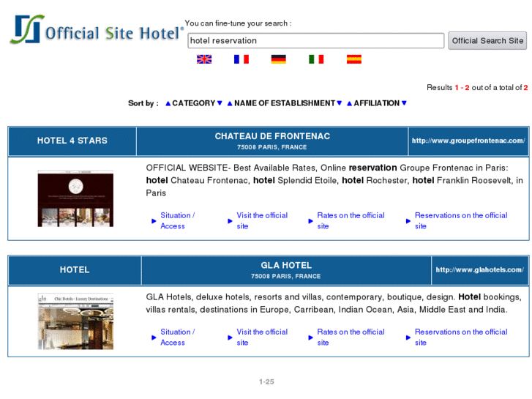
Task: Switch to the Spanish flag language
Action: tap(354, 59)
